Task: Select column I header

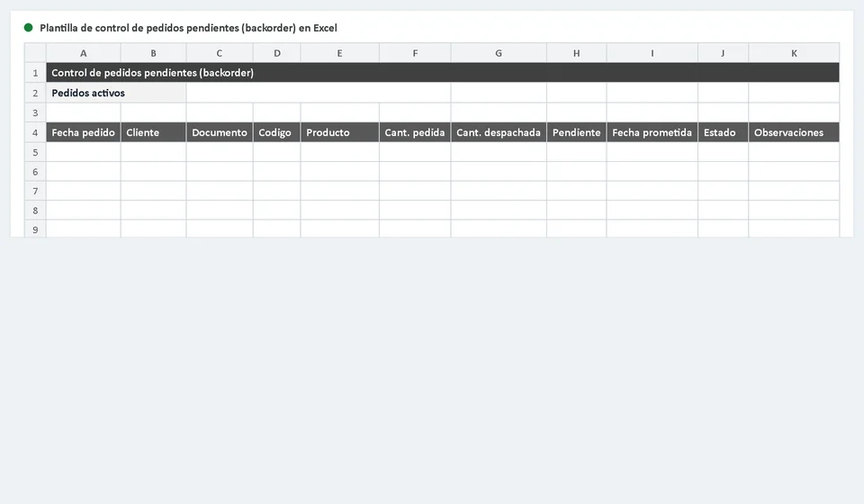Action: click(x=652, y=53)
